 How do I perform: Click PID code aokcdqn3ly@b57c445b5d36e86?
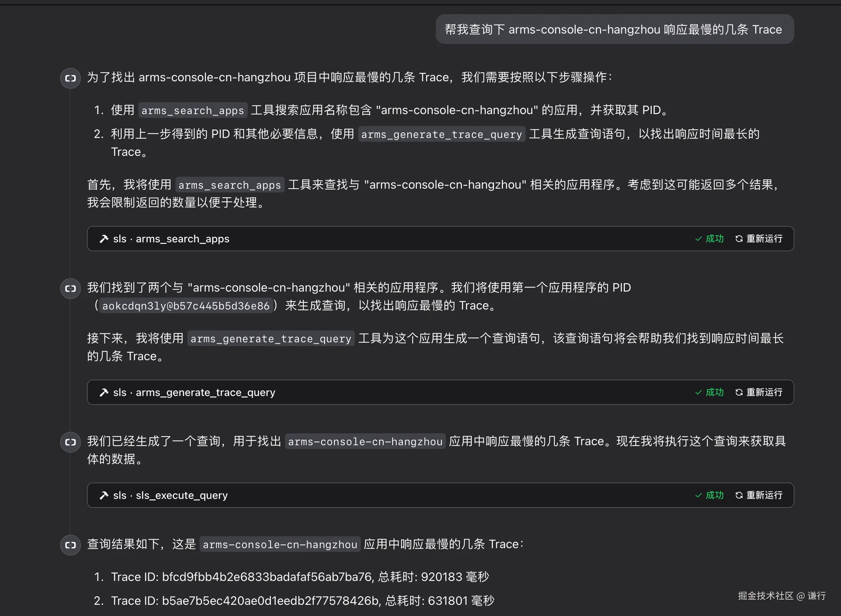pyautogui.click(x=186, y=306)
